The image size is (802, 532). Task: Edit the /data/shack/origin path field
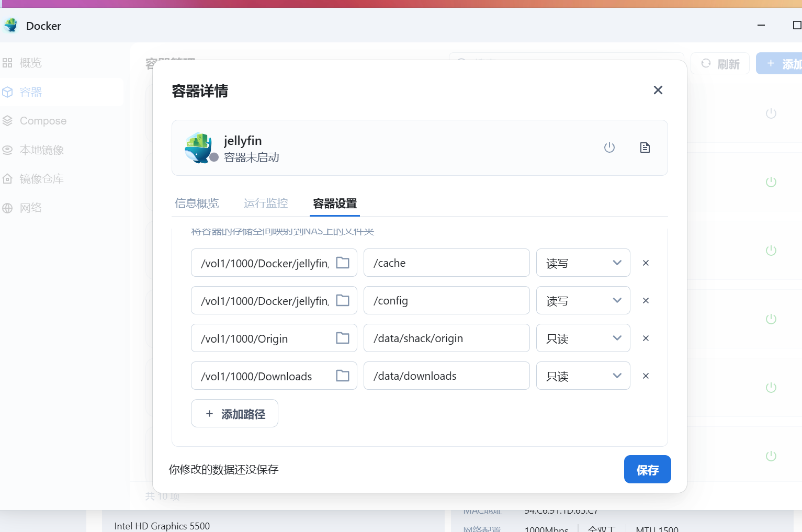tap(447, 338)
